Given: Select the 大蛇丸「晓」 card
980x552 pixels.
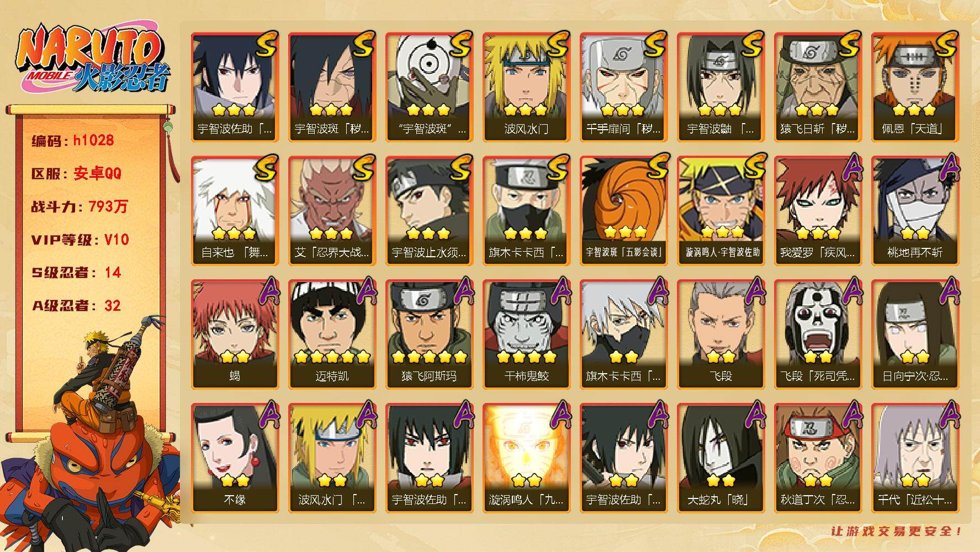Looking at the screenshot, I should [x=721, y=458].
